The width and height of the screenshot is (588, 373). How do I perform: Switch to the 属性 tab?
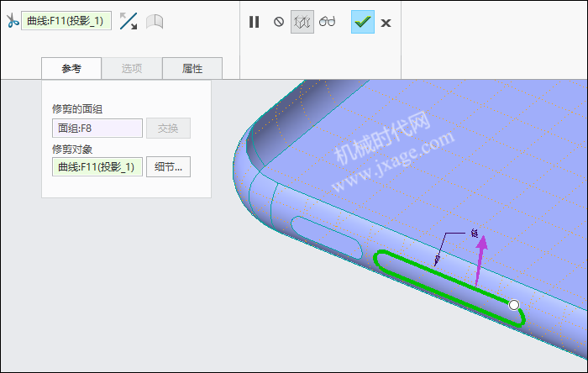(192, 68)
